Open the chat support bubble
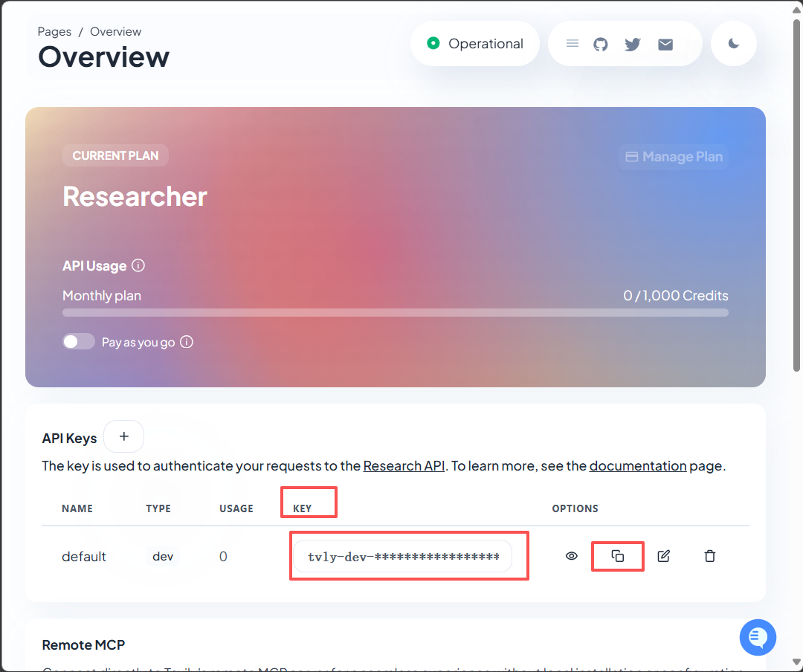The width and height of the screenshot is (803, 672). tap(758, 637)
